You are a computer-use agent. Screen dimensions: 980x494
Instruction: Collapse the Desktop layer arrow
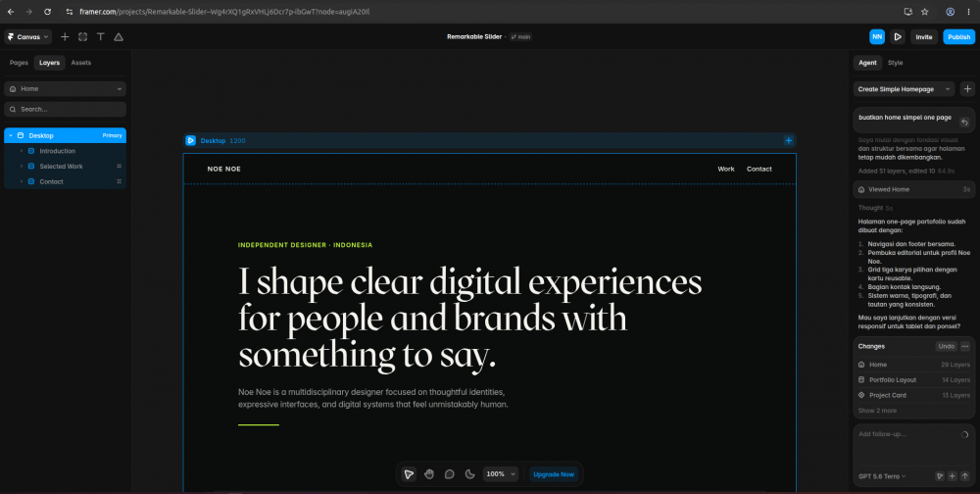11,135
